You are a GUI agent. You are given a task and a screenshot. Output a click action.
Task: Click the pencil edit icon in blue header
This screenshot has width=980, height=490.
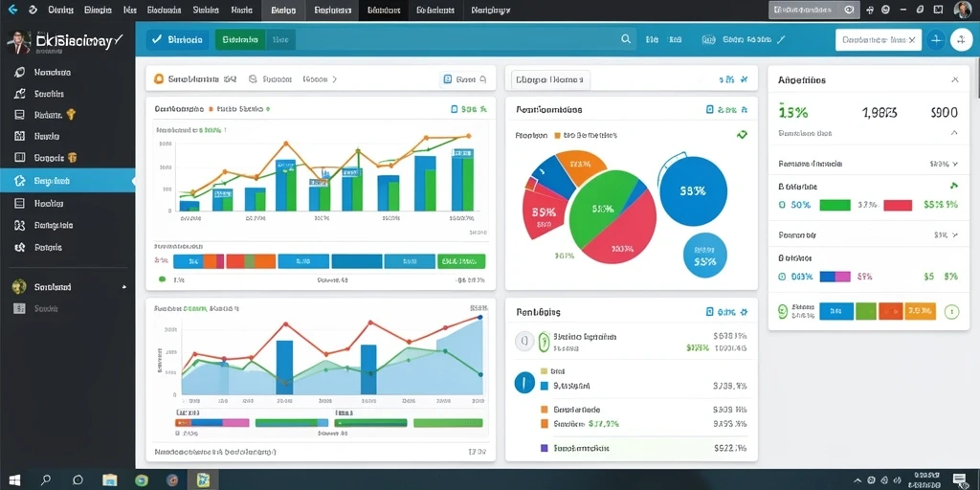(781, 39)
